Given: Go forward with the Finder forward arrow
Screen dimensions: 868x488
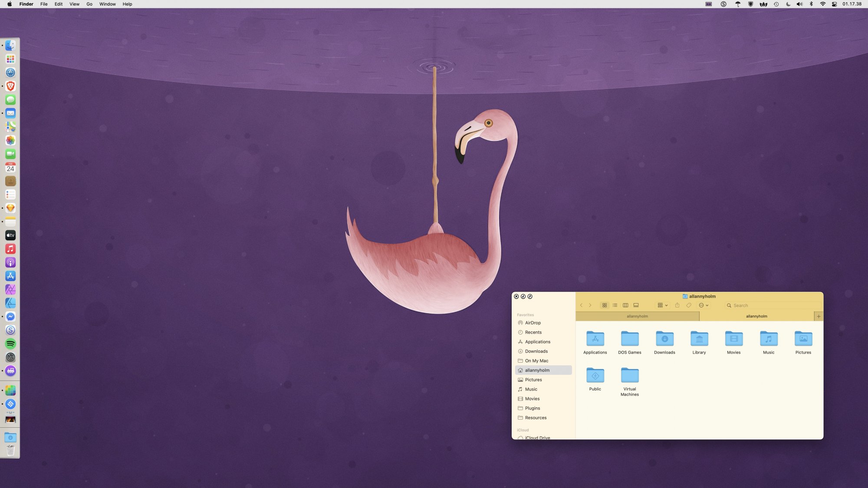Looking at the screenshot, I should point(590,305).
